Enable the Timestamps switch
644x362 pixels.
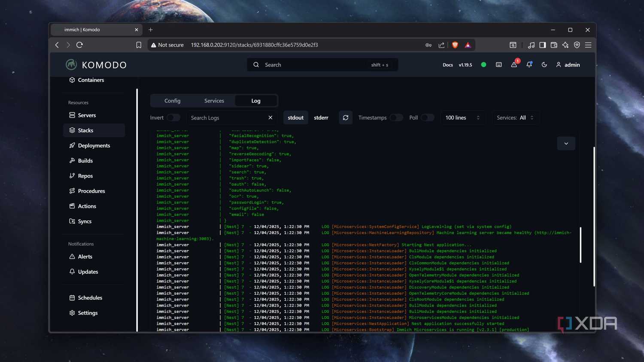coord(396,118)
